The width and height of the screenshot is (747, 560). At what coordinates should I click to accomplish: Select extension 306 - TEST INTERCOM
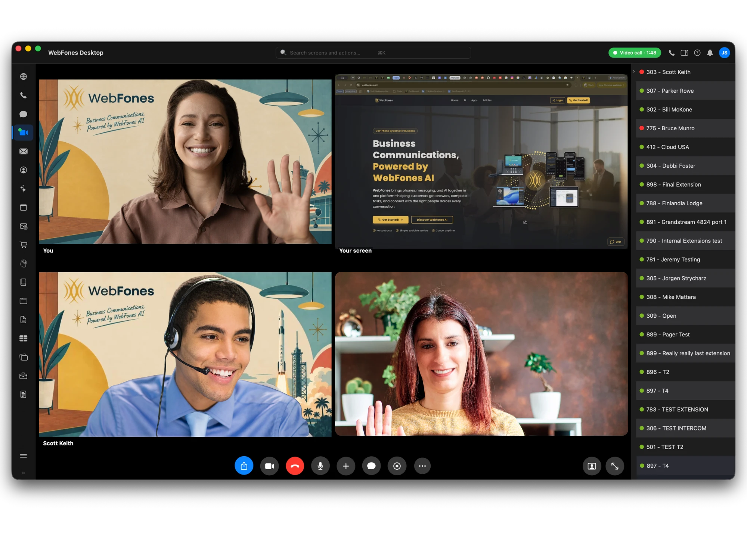(685, 428)
